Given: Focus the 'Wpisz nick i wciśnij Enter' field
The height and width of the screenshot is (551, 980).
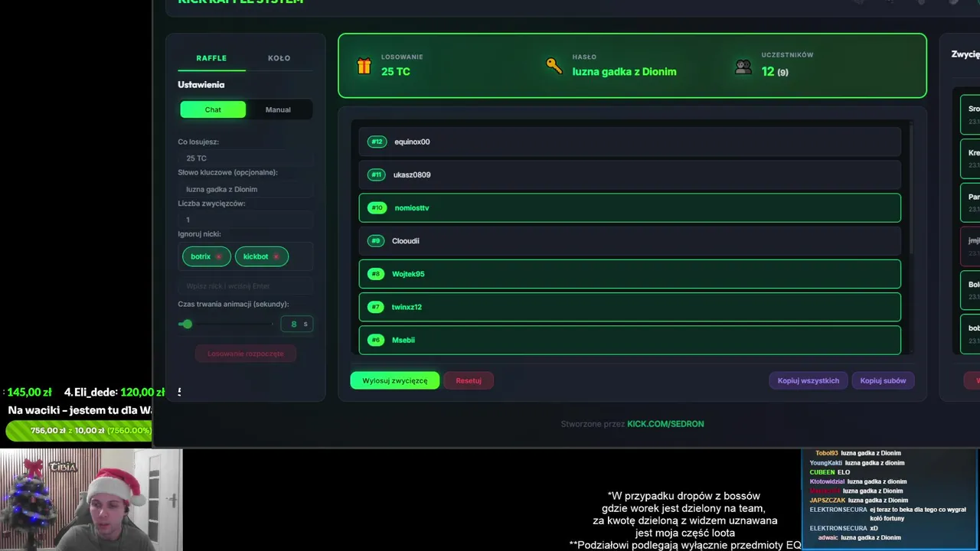Looking at the screenshot, I should (246, 285).
